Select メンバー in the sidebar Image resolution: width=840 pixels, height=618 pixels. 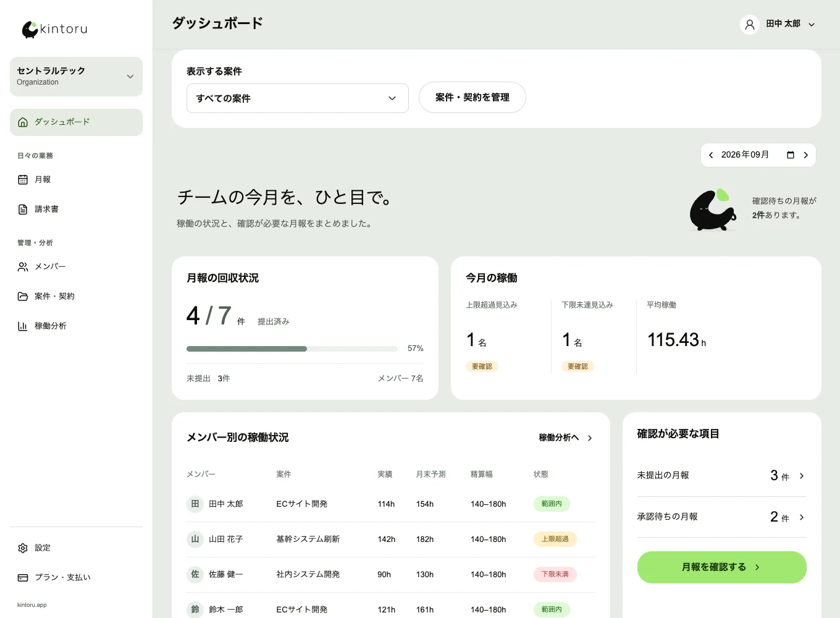tap(76, 267)
